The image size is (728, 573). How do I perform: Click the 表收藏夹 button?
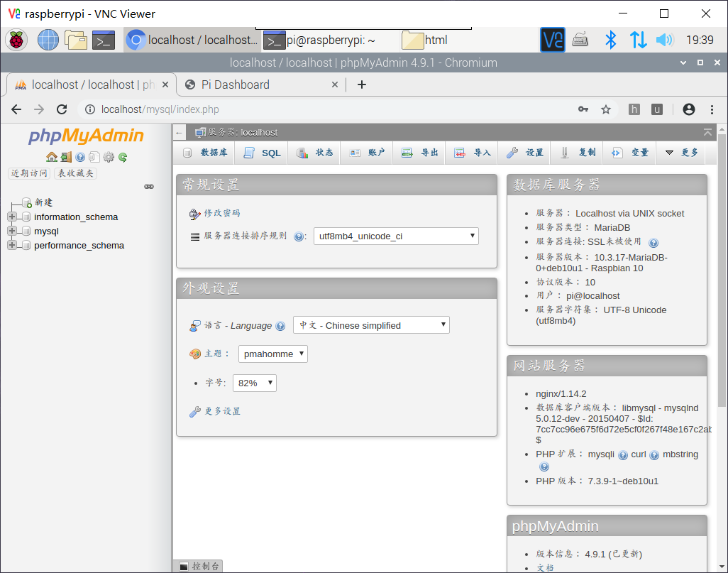pos(76,173)
